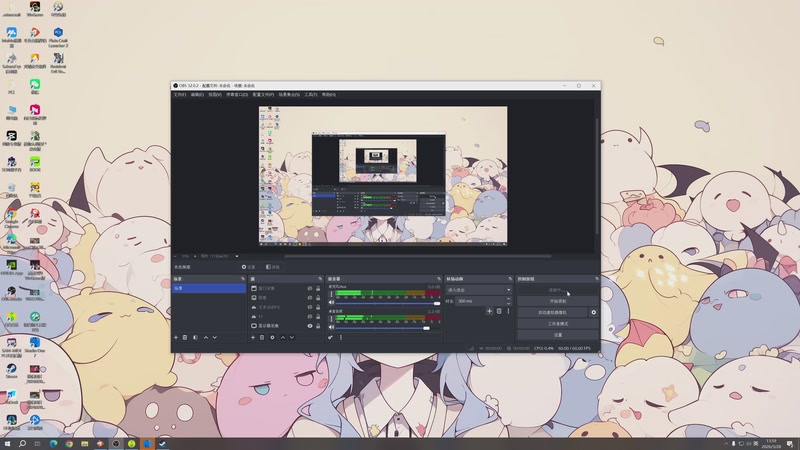The height and width of the screenshot is (450, 800).
Task: Toggle lock on 窗口采集 source
Action: [x=318, y=288]
